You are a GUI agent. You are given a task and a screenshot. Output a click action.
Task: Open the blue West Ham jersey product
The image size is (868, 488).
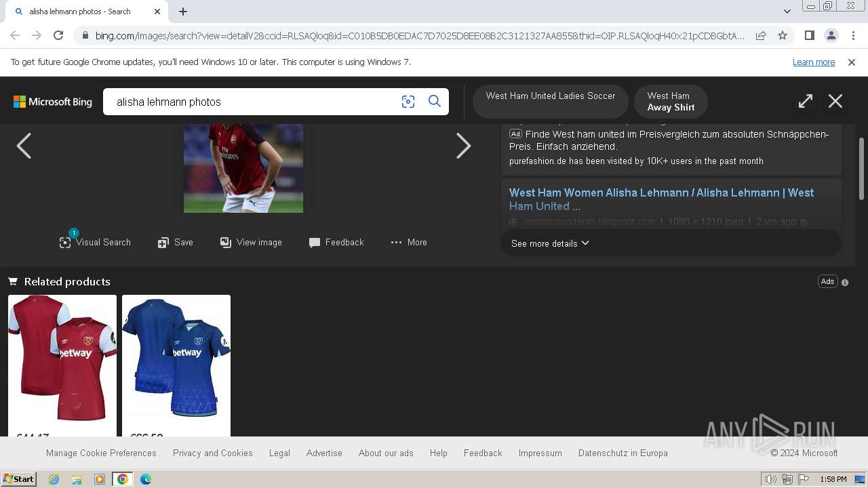pos(176,365)
